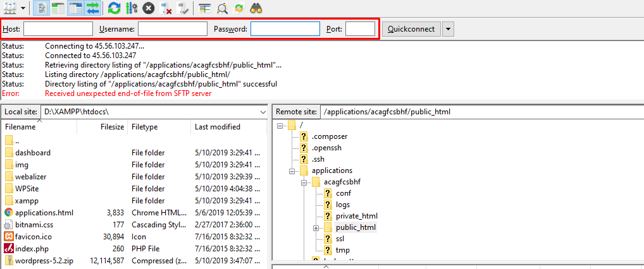Toggle the transfer queue display

[93, 8]
